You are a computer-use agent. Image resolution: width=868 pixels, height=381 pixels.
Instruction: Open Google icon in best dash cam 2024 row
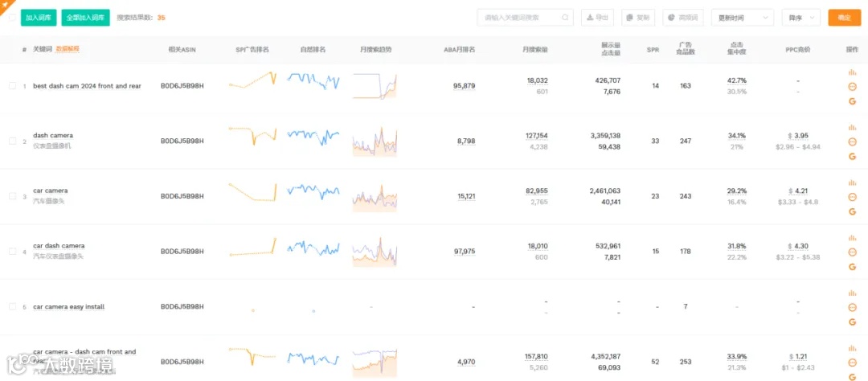(852, 100)
